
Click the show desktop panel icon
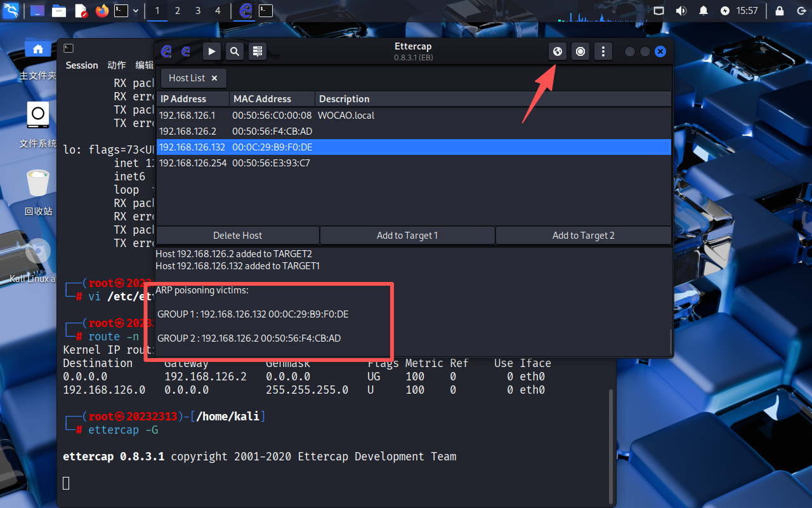37,11
